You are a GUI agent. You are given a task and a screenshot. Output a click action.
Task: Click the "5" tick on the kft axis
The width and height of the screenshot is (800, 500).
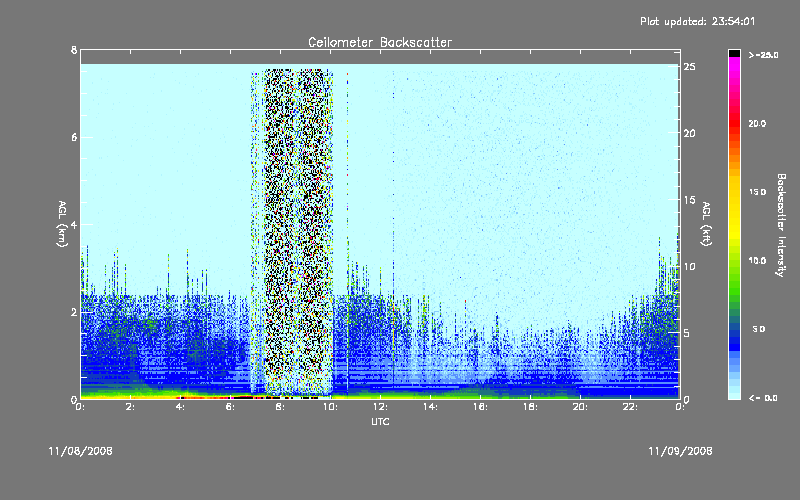pos(687,333)
